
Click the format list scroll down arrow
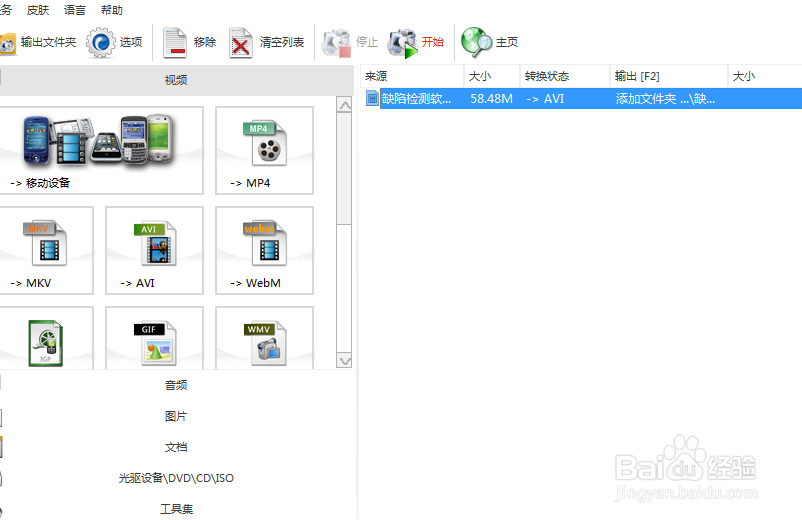[x=345, y=361]
